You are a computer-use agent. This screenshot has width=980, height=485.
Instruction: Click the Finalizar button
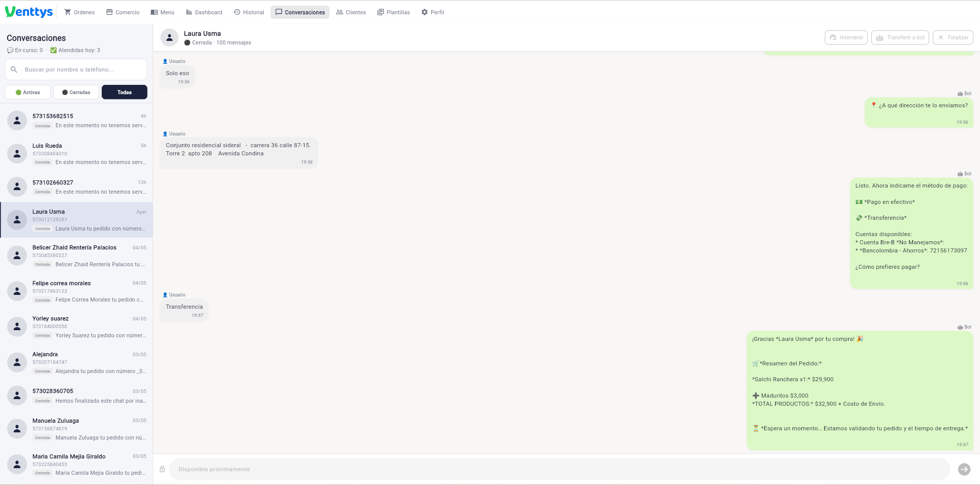(x=953, y=37)
